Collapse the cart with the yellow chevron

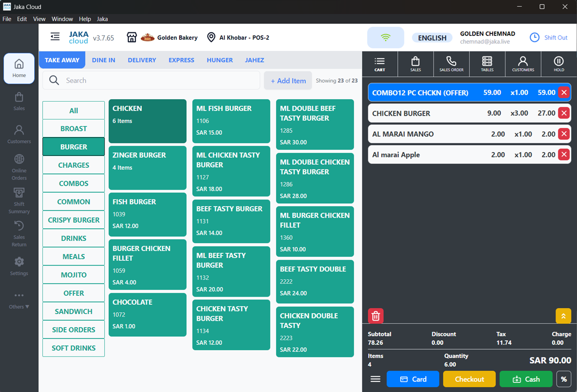tap(563, 316)
